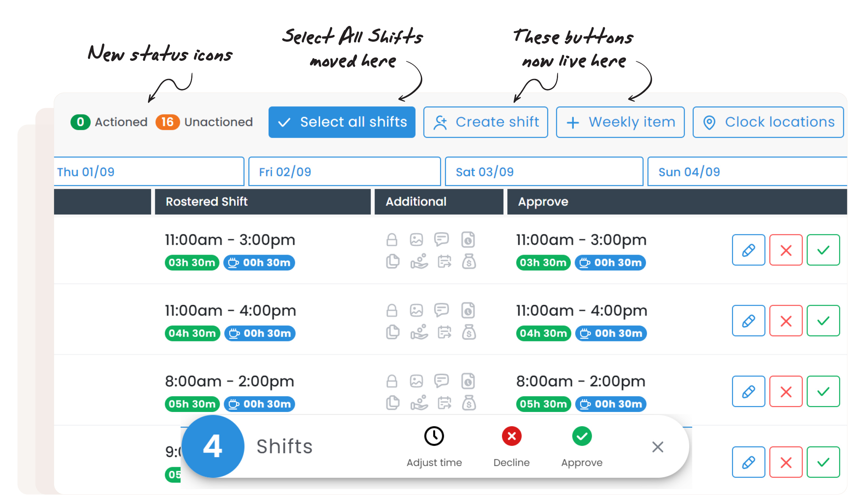The height and width of the screenshot is (504, 865).
Task: Switch to the Fri 02/09 day tab
Action: (x=344, y=172)
